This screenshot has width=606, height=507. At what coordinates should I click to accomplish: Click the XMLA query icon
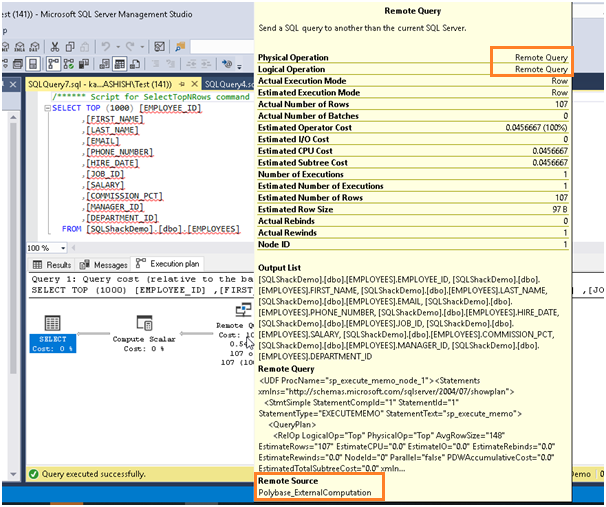(20, 47)
